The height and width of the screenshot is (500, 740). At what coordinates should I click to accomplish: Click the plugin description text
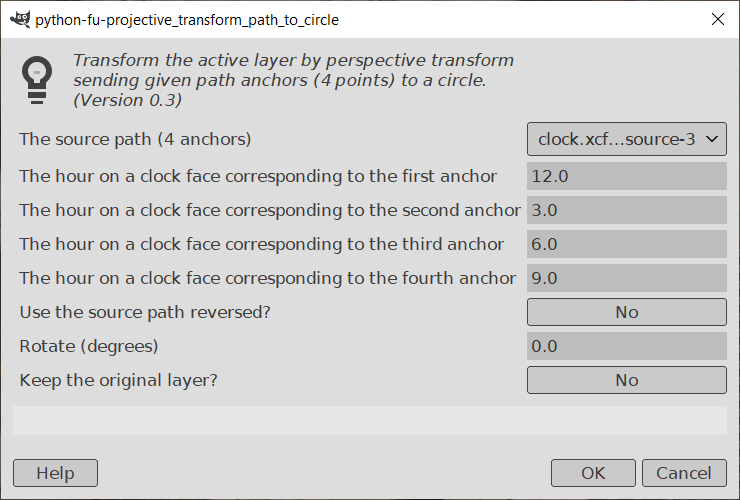point(293,80)
